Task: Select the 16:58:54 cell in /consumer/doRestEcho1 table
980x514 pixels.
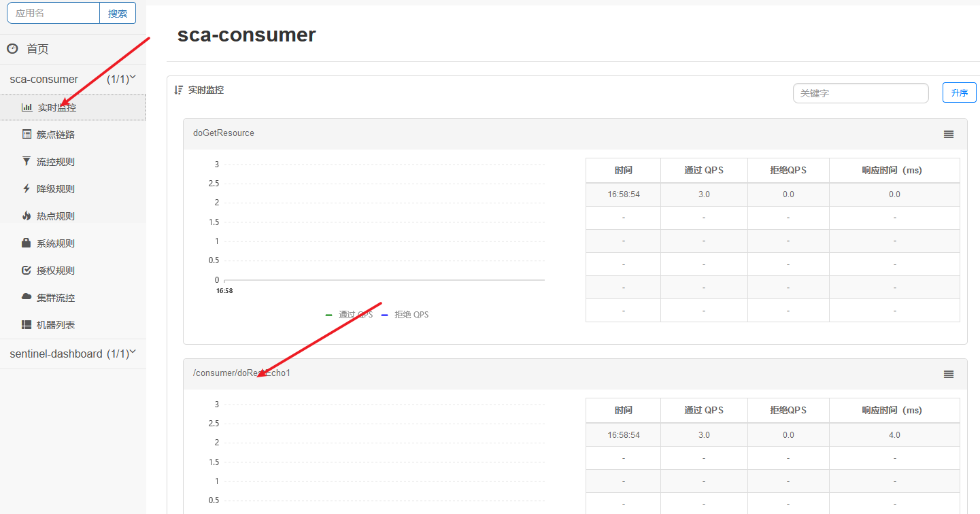Action: tap(624, 435)
